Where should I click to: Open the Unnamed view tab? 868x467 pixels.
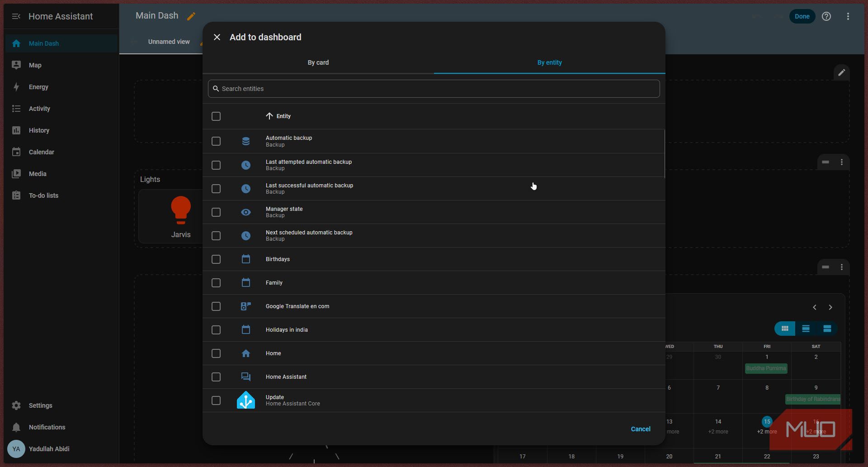click(169, 42)
